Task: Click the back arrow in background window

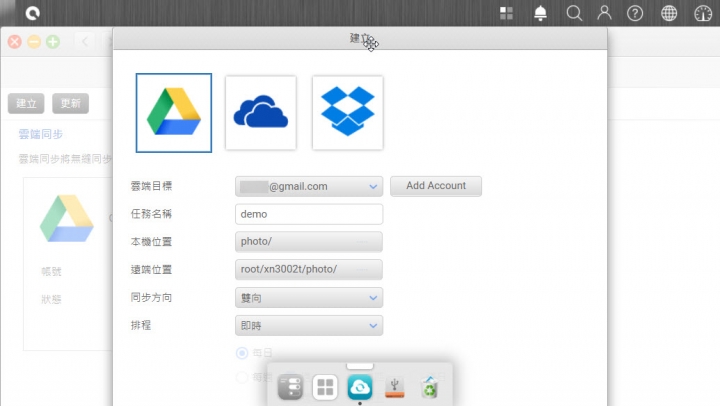Action: click(85, 42)
